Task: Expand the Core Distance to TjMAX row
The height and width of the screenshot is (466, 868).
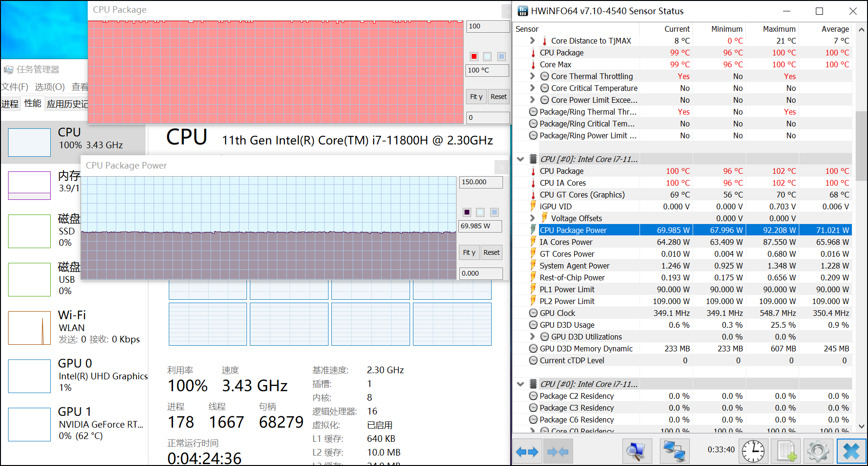Action: pyautogui.click(x=532, y=41)
